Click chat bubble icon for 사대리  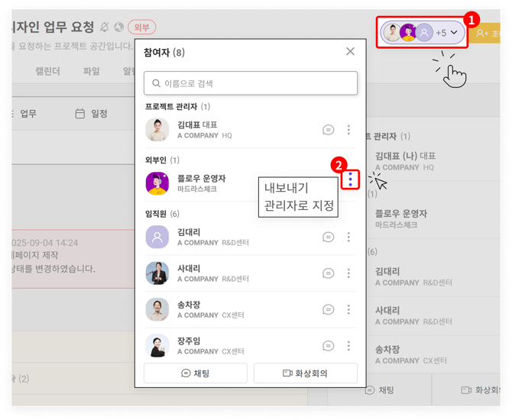(x=329, y=273)
